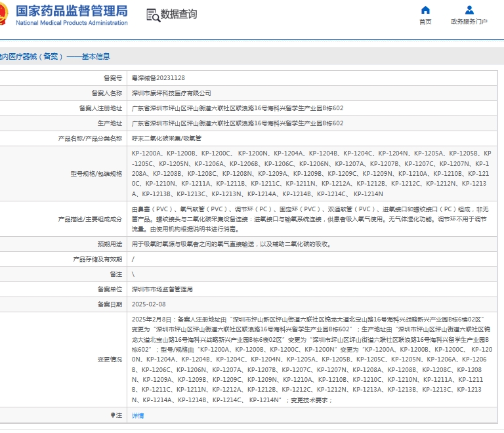Click the 首页 text label
The width and height of the screenshot is (504, 433).
point(425,22)
